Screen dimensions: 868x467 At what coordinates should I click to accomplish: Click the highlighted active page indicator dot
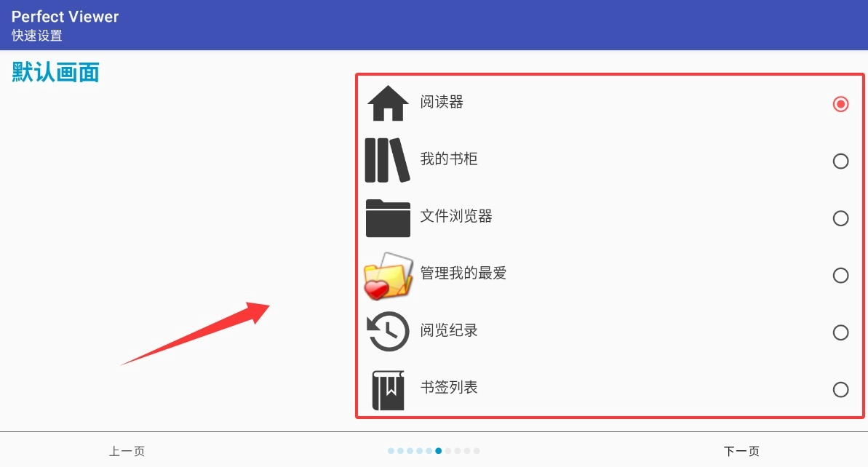(x=439, y=451)
